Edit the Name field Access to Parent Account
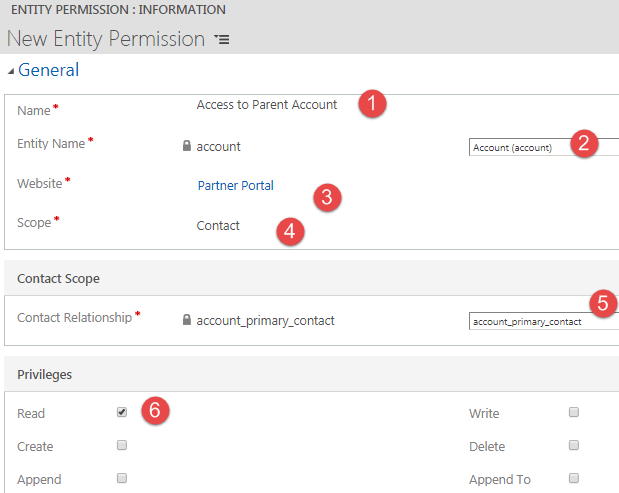Image resolution: width=619 pixels, height=493 pixels. (x=267, y=104)
